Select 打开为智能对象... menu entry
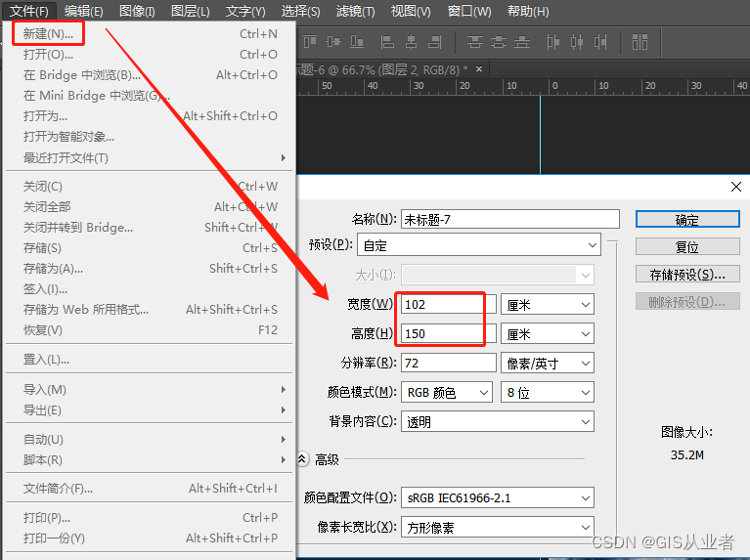The width and height of the screenshot is (750, 560). (x=150, y=137)
